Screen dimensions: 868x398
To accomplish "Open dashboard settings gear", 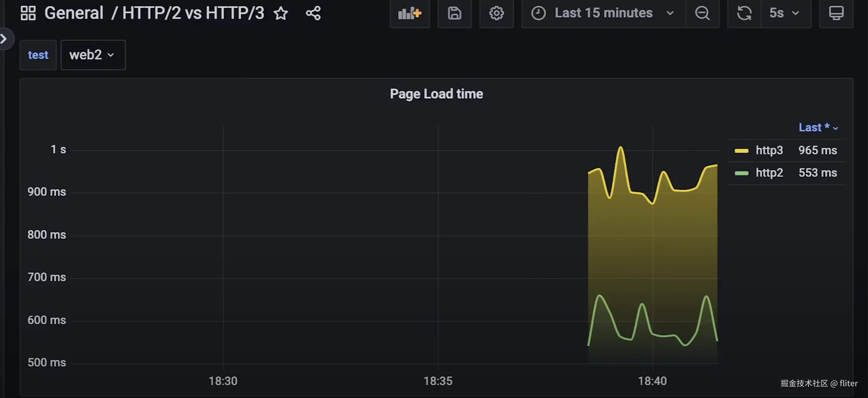I will coord(496,13).
